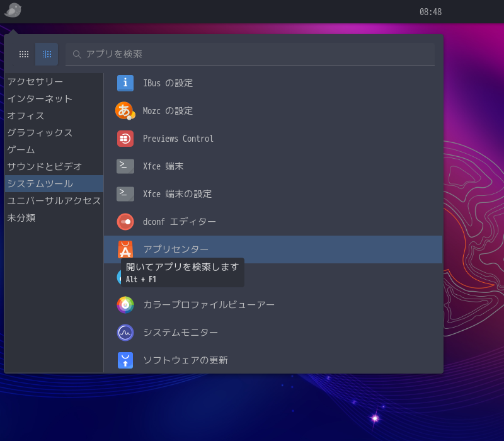Select the インターネット category
The height and width of the screenshot is (441, 504).
[54, 99]
